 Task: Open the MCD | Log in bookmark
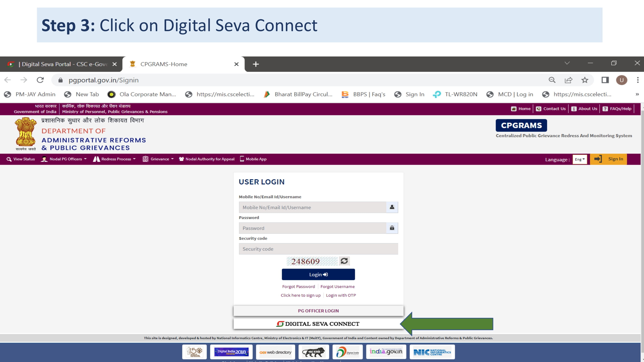tap(510, 94)
